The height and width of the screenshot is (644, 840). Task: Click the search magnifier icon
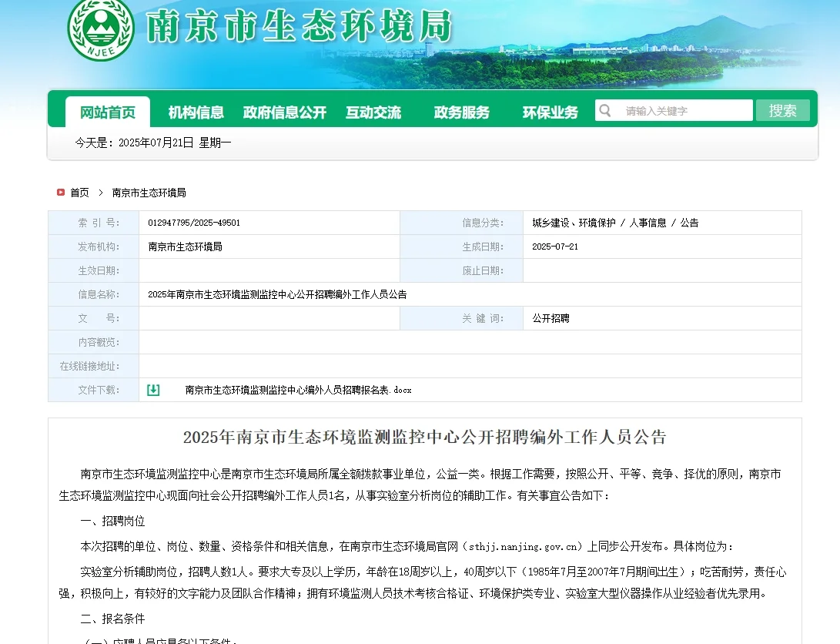605,110
